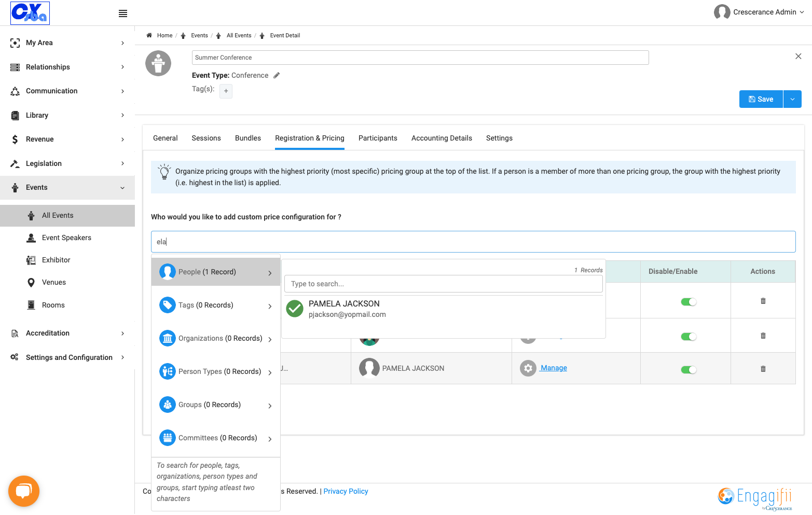Delete the second pricing row via trash icon
The image size is (812, 515).
763,336
